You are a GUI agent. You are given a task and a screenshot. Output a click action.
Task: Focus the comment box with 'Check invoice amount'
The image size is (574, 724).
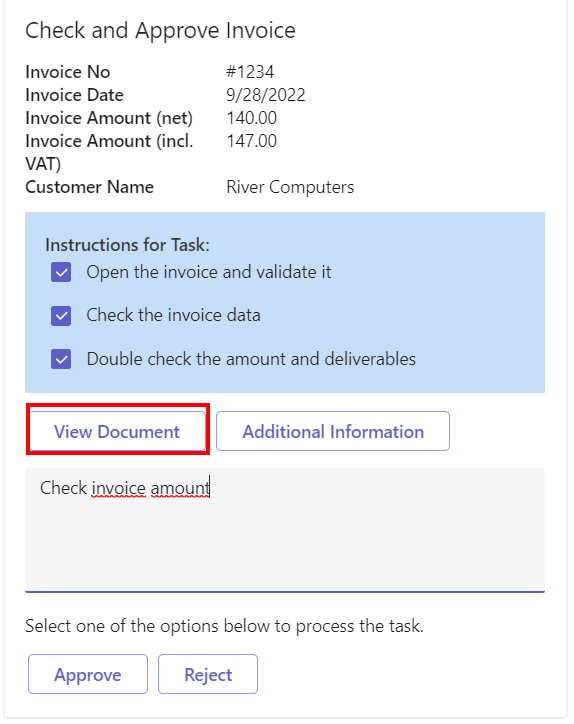[x=285, y=530]
